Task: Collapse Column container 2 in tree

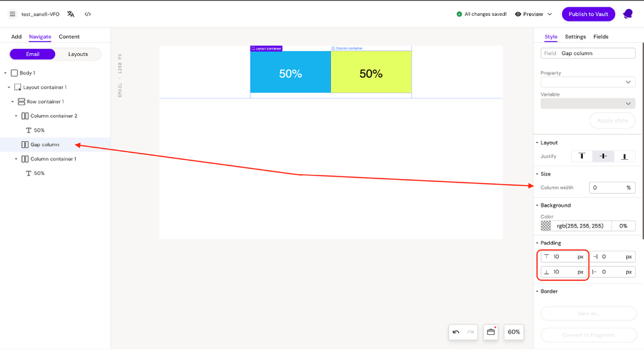Action: click(17, 116)
